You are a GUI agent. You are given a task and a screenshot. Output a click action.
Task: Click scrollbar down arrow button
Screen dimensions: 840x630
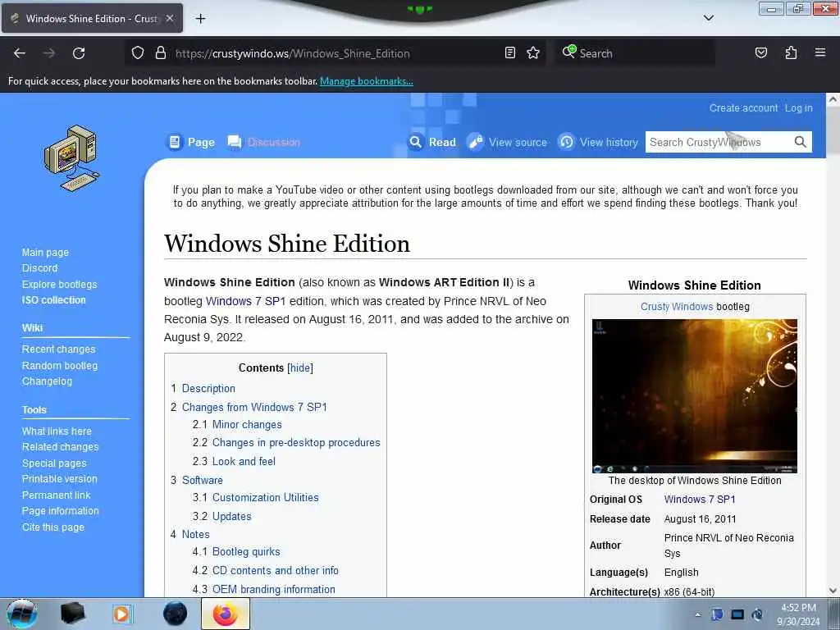[833, 591]
